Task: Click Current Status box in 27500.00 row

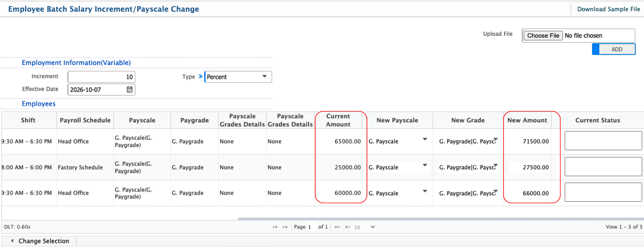Action: [x=603, y=167]
